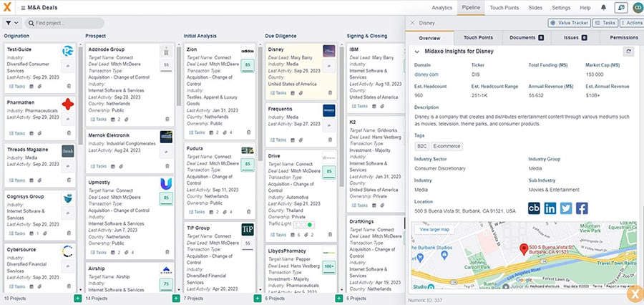This screenshot has height=305, width=644.
Task: Follow the disney.com domain link
Action: pyautogui.click(x=426, y=74)
